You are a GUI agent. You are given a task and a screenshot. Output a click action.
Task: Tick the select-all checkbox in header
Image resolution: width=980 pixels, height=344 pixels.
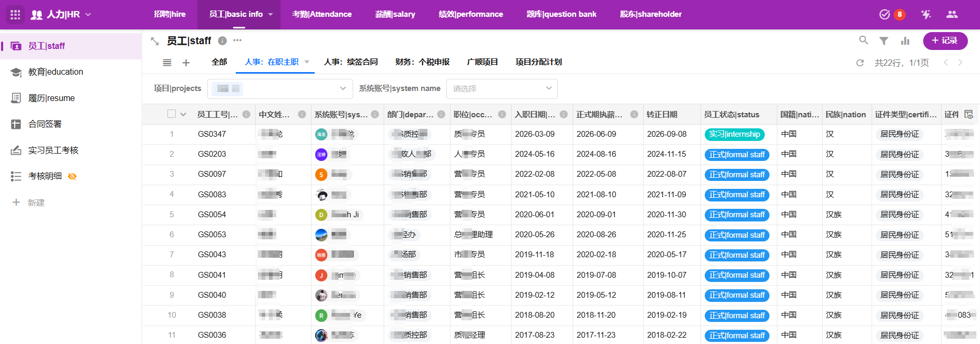pyautogui.click(x=172, y=114)
